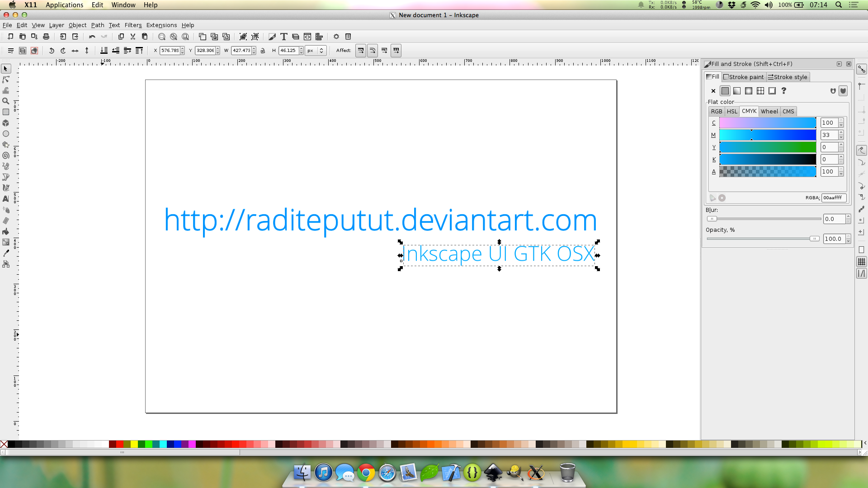Viewport: 868px width, 488px height.
Task: Switch to the Wheel color tab
Action: (x=769, y=111)
